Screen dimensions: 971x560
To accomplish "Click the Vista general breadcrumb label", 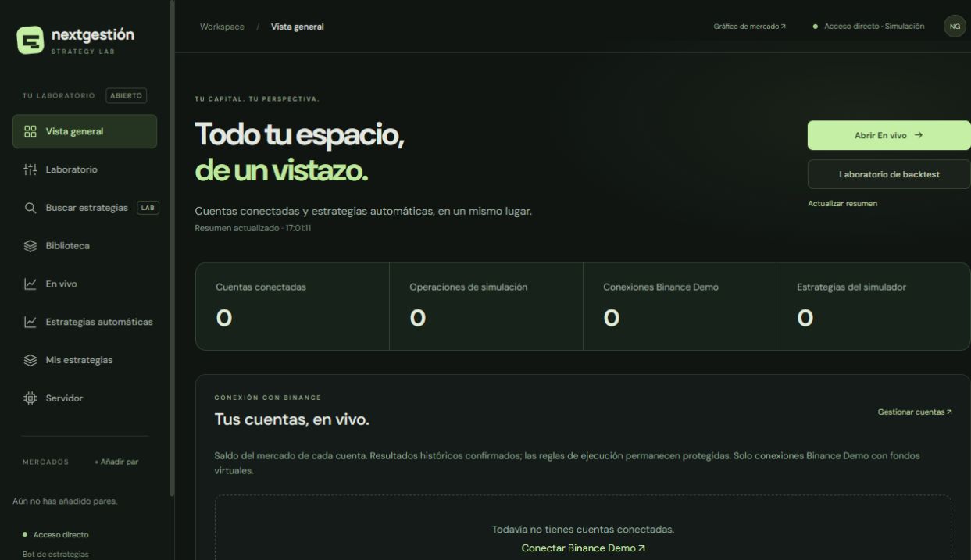I will click(297, 27).
